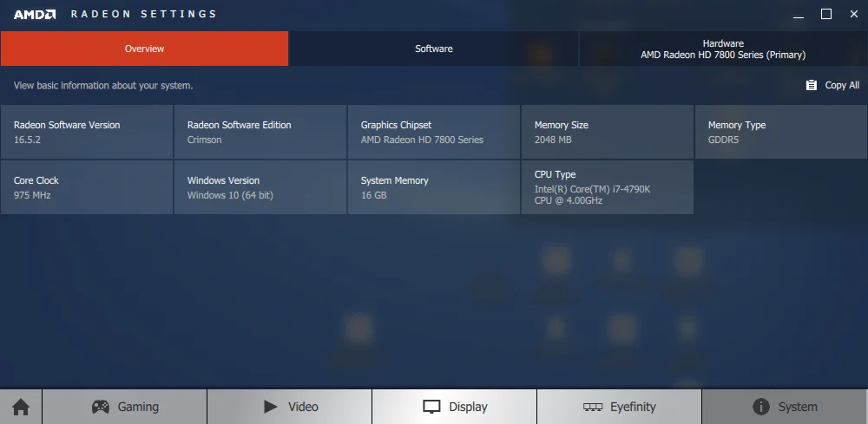The width and height of the screenshot is (868, 424).
Task: Select the Core Clock tile
Action: point(86,186)
